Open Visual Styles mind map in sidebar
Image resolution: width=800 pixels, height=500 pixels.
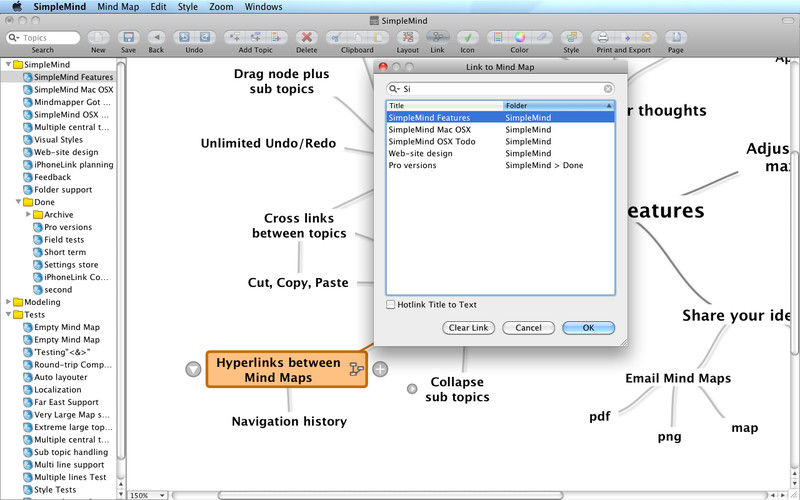58,139
